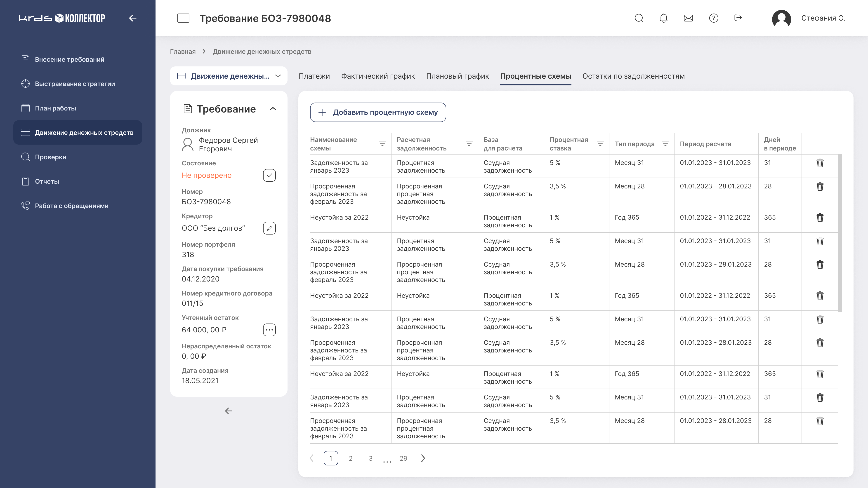Go to next page chevron in pagination
This screenshot has height=488, width=868.
(423, 458)
